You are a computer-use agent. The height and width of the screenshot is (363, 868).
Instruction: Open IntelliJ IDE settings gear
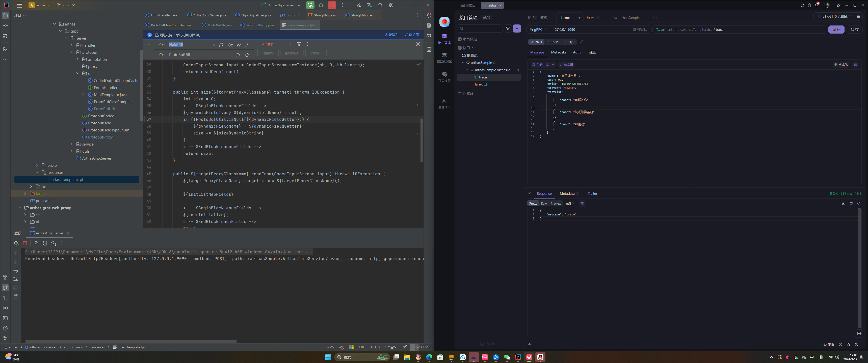coord(391,5)
